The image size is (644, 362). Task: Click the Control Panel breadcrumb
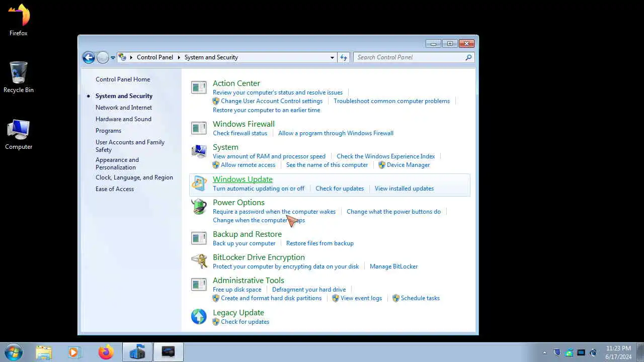pos(155,57)
